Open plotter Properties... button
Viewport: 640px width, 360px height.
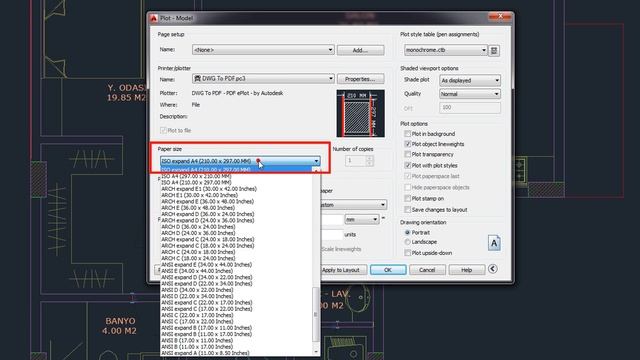(360, 79)
